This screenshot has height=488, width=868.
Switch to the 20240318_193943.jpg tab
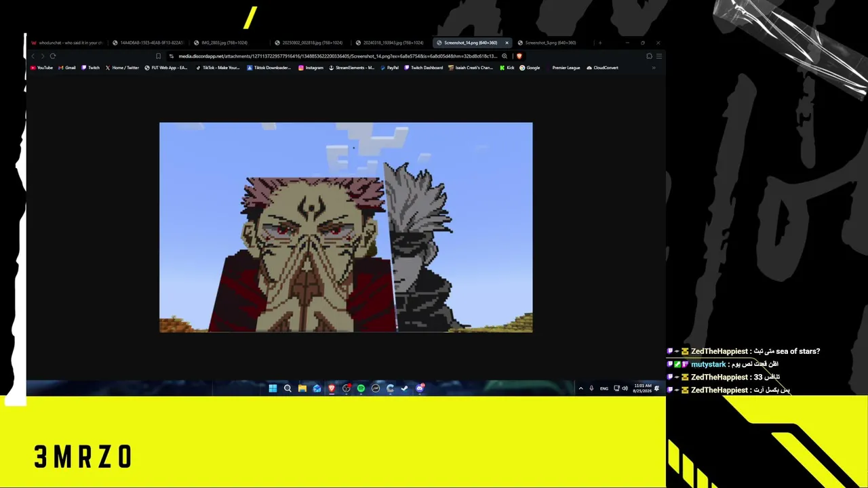(392, 43)
